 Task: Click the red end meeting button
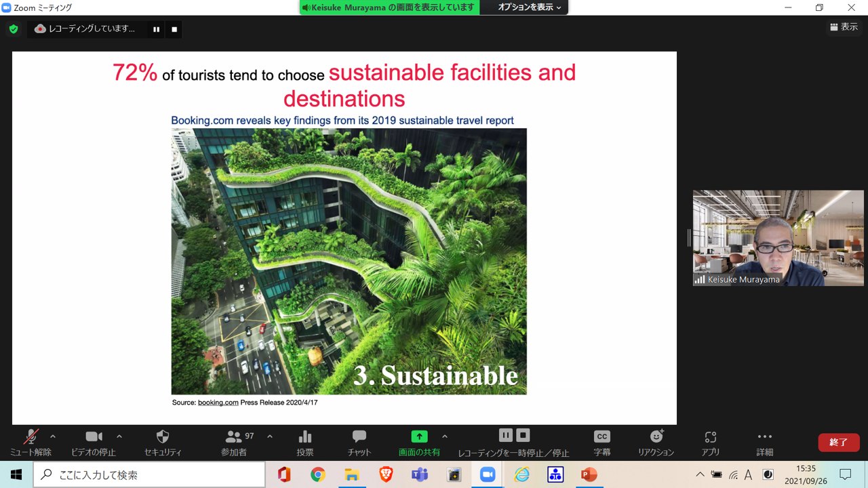click(x=838, y=442)
